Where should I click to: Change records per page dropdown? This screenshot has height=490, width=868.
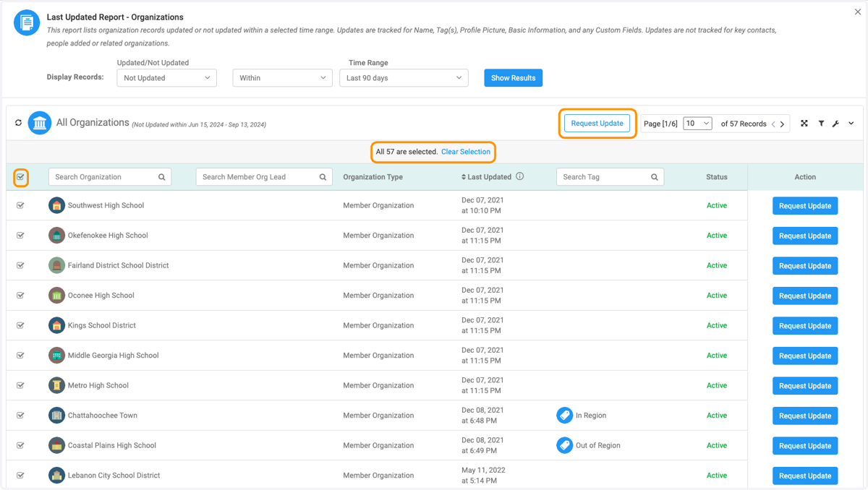pos(697,124)
